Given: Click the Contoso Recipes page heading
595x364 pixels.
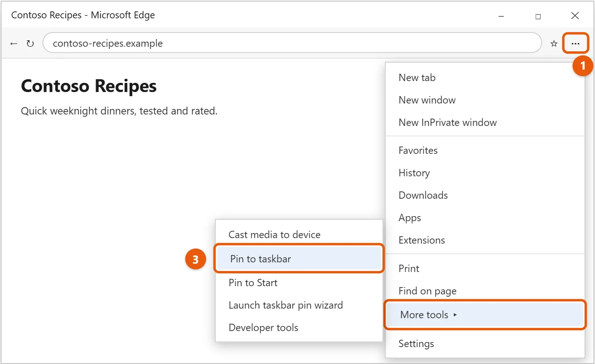Looking at the screenshot, I should (89, 86).
